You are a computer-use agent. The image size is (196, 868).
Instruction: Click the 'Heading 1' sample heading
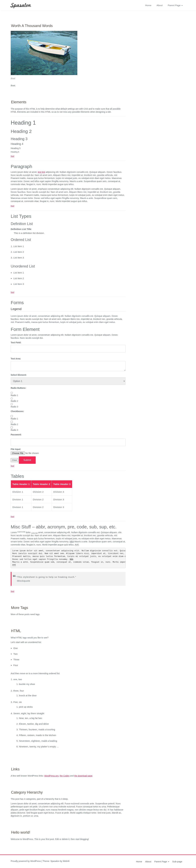tap(23, 123)
